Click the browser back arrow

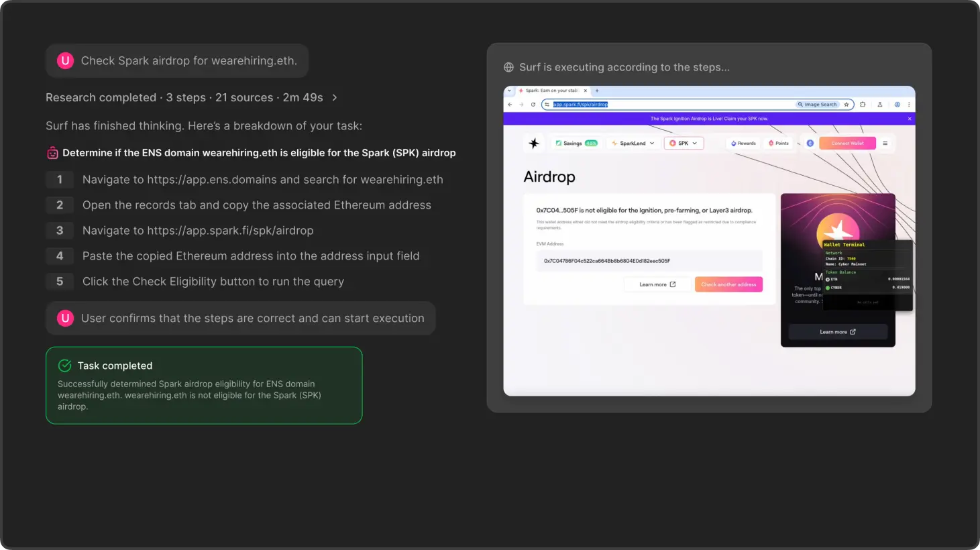pos(510,105)
